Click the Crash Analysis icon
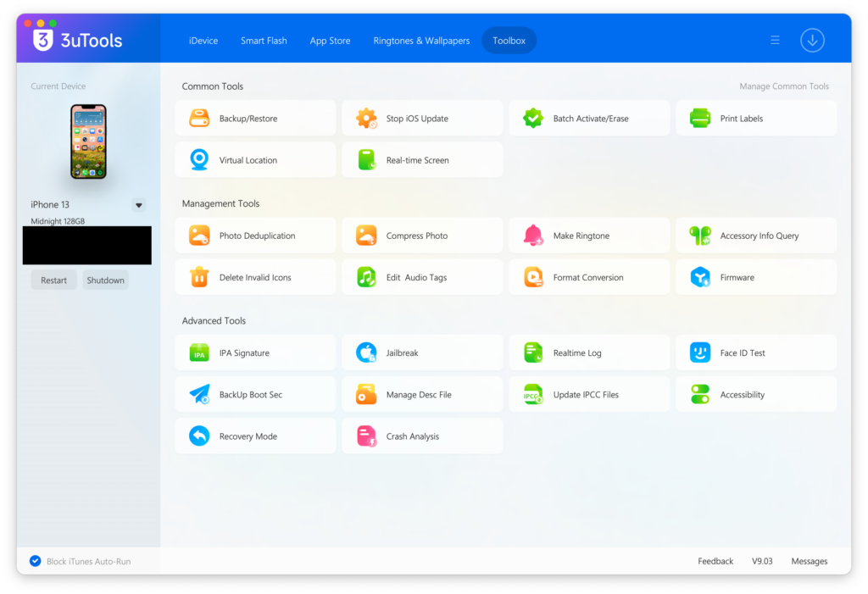This screenshot has height=594, width=868. pyautogui.click(x=366, y=436)
